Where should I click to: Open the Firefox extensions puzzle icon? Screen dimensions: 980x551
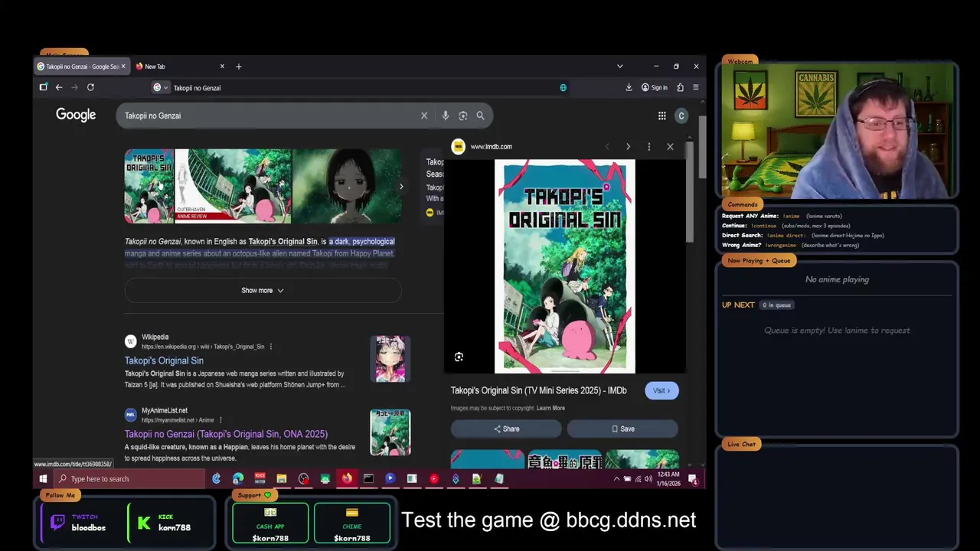(x=680, y=87)
